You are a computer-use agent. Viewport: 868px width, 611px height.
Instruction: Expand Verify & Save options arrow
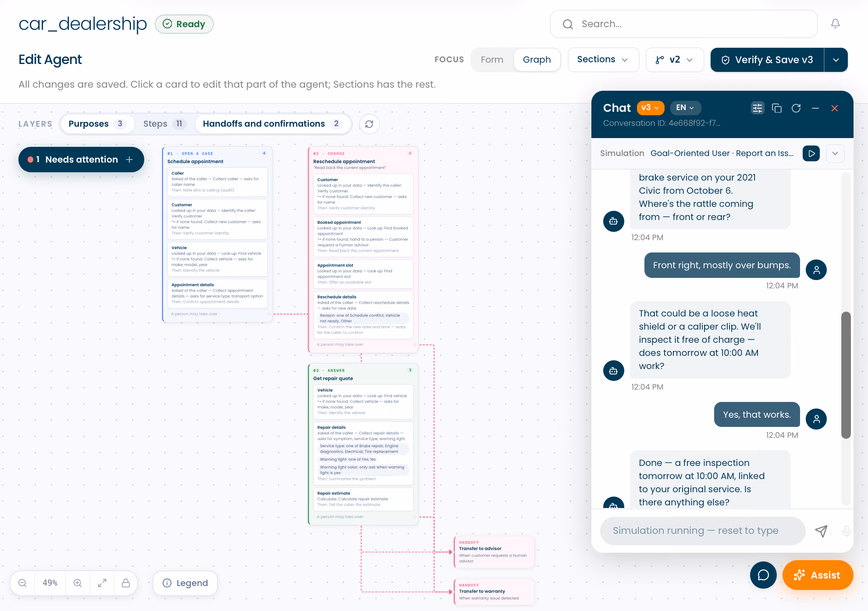point(836,60)
